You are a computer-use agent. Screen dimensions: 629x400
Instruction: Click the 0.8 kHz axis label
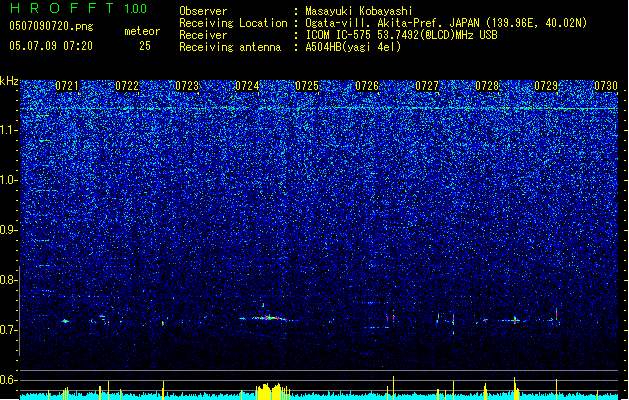[x=9, y=280]
